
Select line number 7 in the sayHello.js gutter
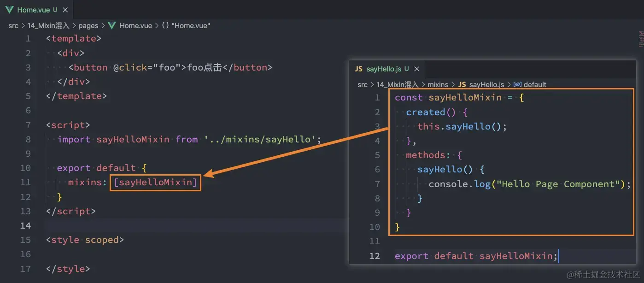click(377, 184)
